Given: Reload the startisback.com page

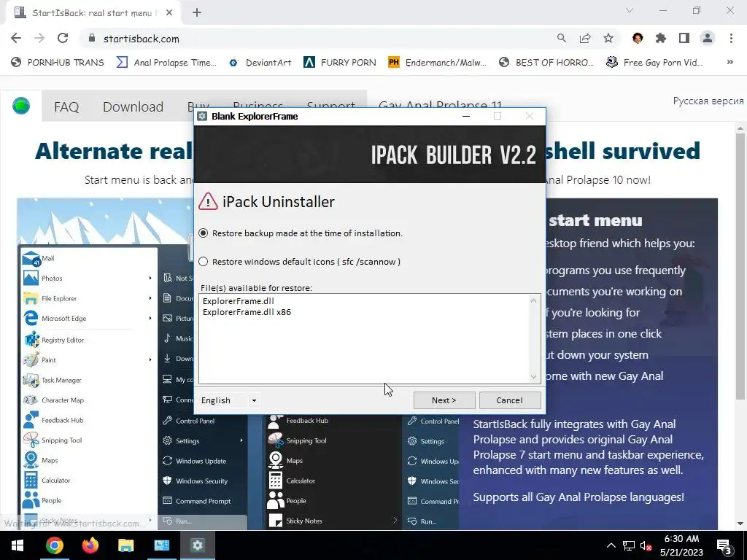Looking at the screenshot, I should pos(63,39).
